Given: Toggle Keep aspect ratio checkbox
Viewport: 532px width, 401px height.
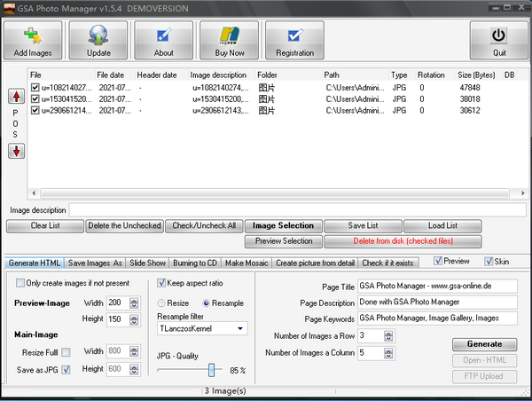Looking at the screenshot, I should (162, 283).
